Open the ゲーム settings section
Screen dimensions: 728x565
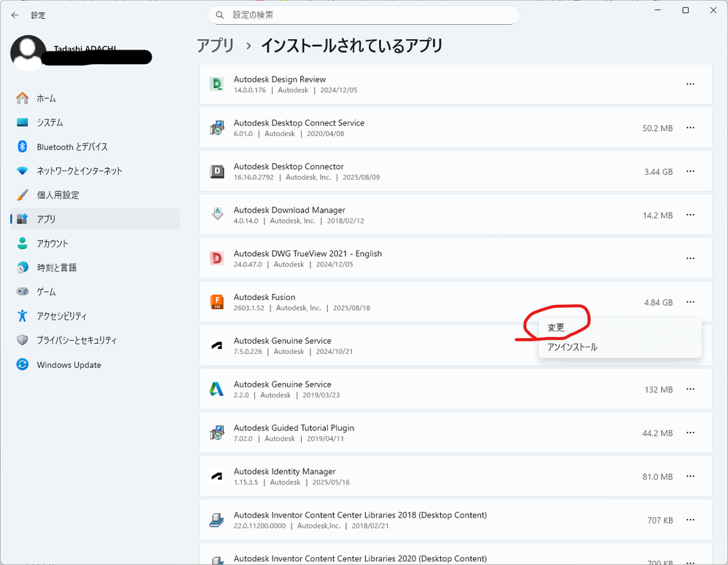pos(95,292)
